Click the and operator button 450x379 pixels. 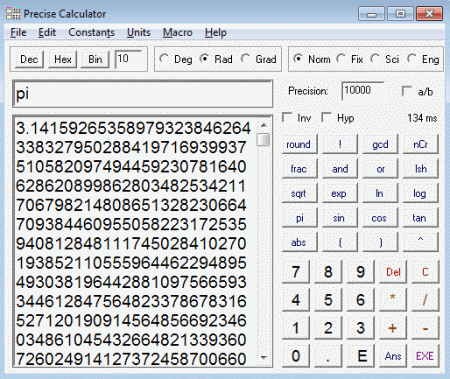[x=340, y=169]
